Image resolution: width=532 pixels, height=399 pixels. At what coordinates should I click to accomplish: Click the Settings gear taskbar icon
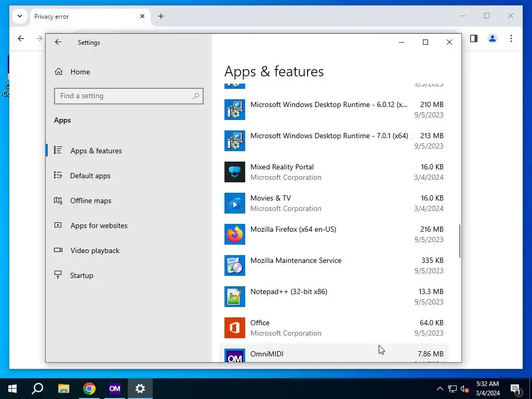point(140,389)
